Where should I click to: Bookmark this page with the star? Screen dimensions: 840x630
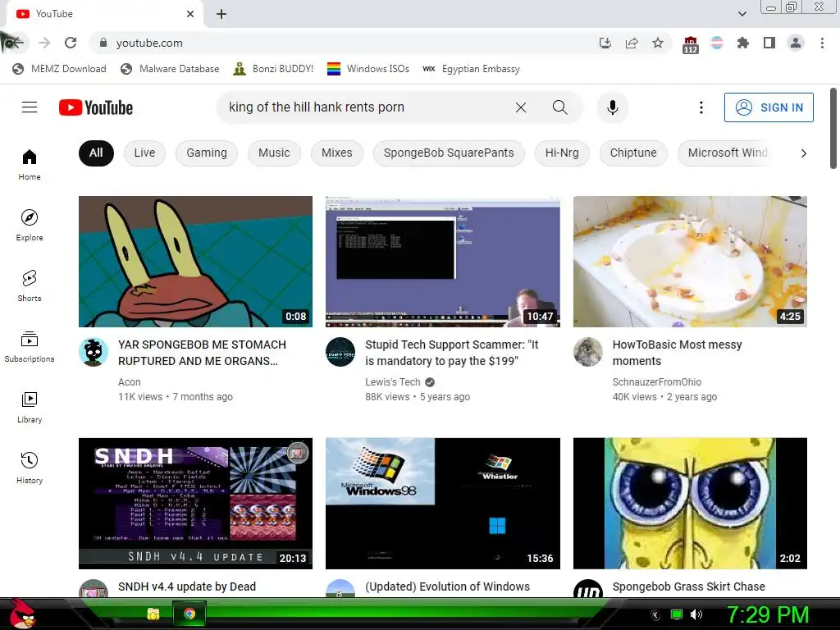(658, 43)
